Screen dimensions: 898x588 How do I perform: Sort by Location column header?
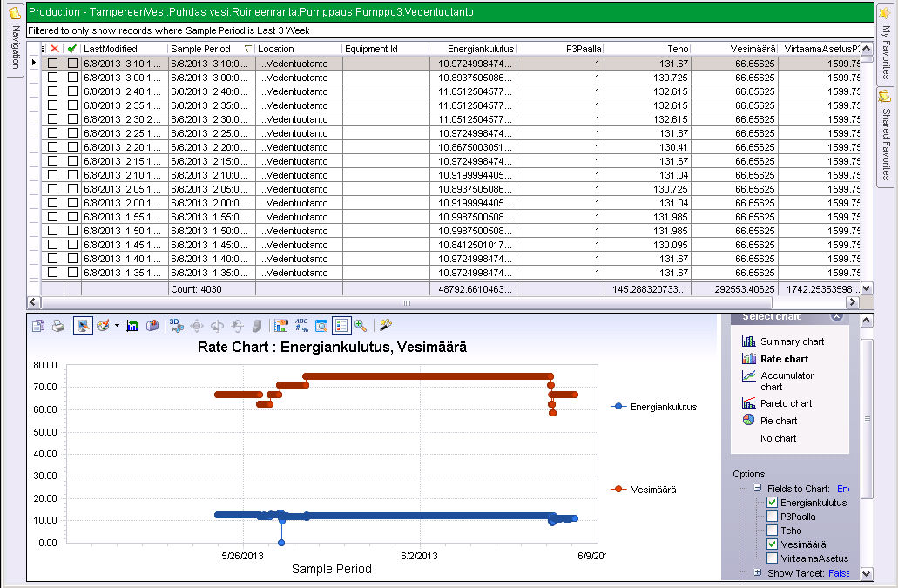click(299, 49)
